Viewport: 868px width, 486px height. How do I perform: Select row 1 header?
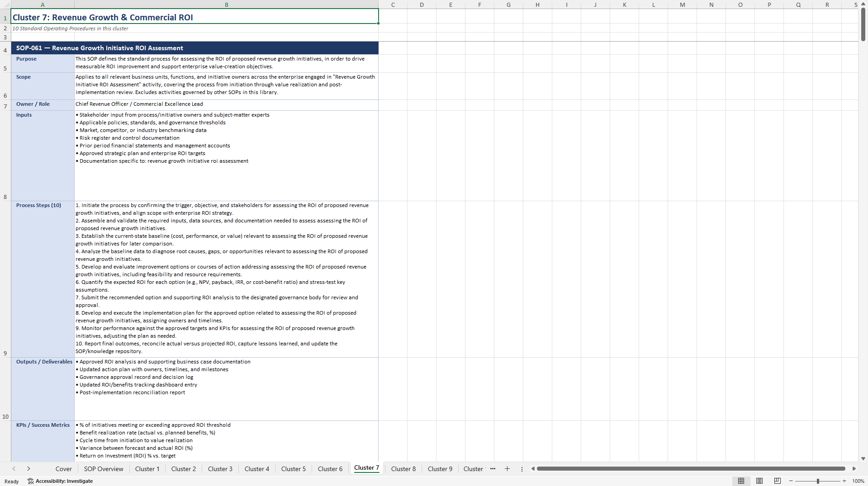click(5, 16)
